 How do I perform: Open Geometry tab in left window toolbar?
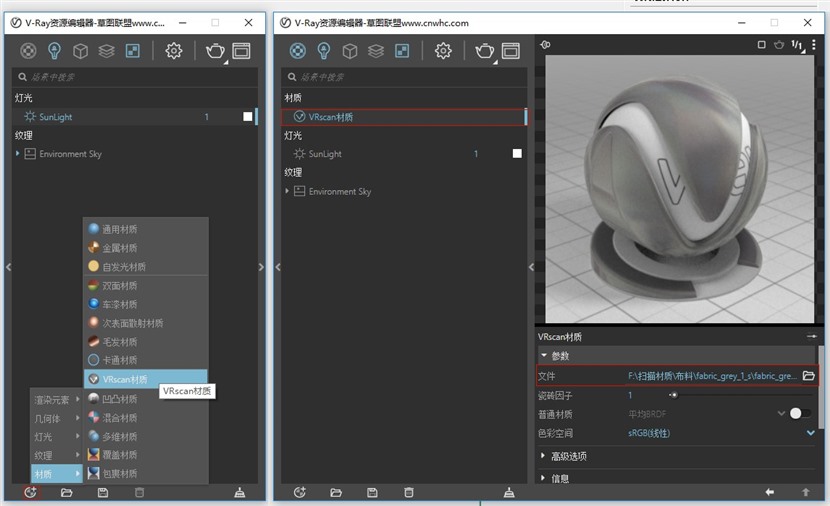tap(80, 51)
